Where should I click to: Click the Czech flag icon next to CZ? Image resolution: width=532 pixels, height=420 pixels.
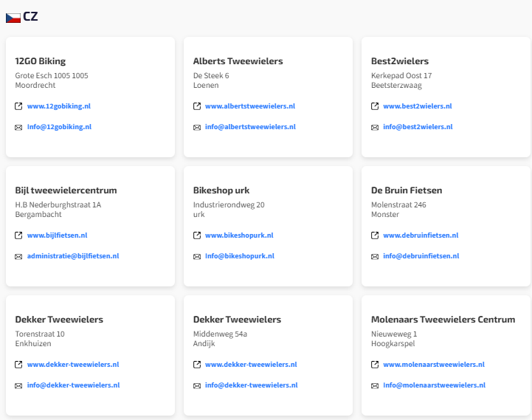(13, 18)
